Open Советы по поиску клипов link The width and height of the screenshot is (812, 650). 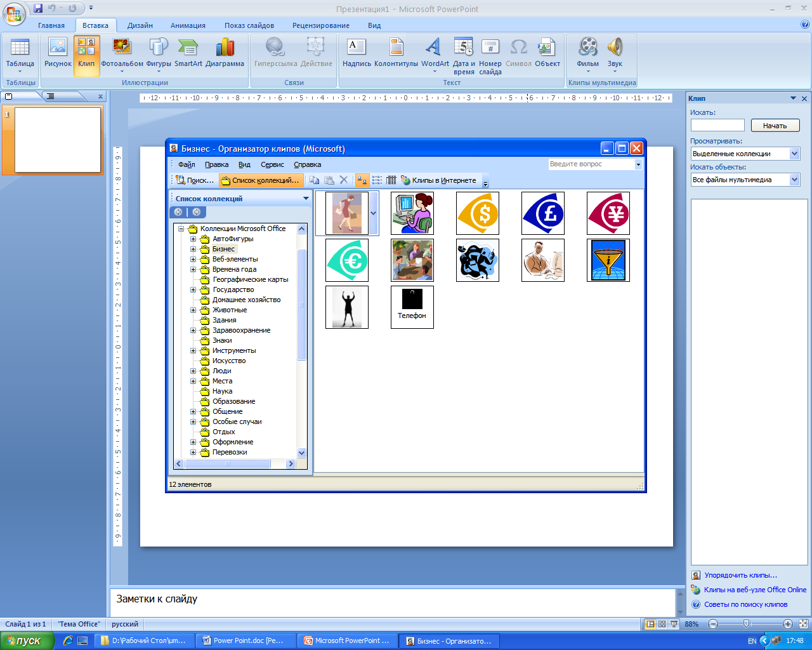coord(745,604)
